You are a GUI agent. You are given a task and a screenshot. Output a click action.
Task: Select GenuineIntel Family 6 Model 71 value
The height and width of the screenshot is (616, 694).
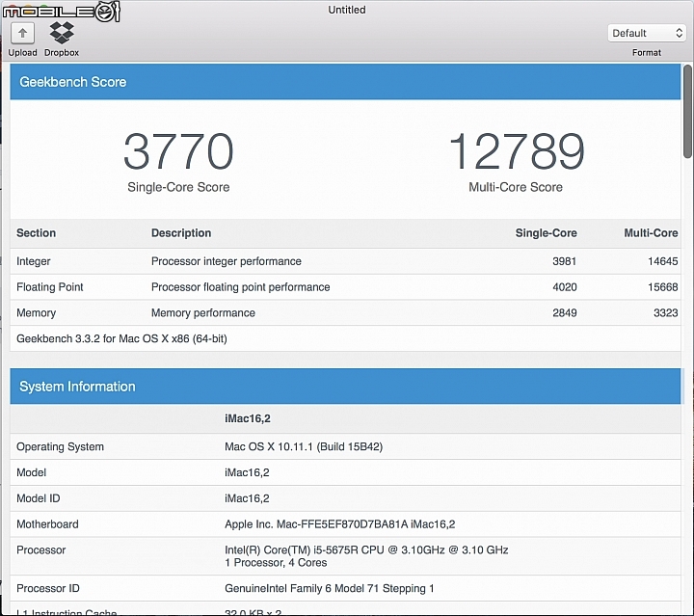click(x=330, y=589)
